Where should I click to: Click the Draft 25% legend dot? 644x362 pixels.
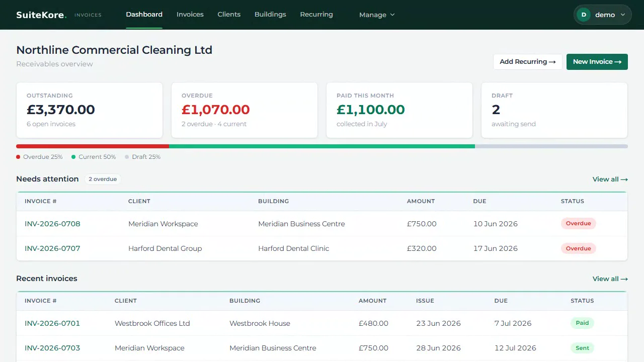click(127, 157)
